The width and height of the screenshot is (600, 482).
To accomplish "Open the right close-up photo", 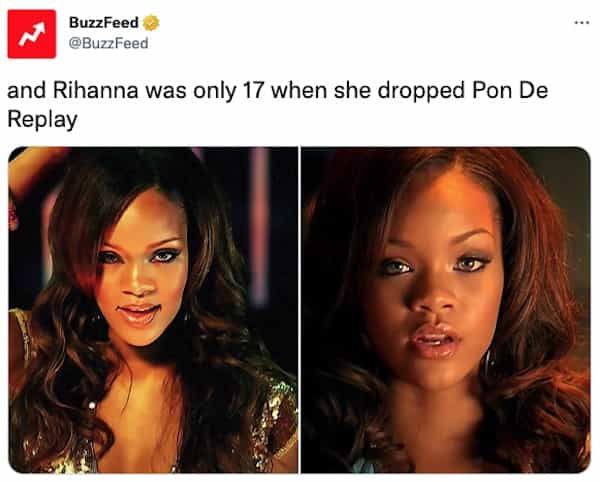I will coord(446,310).
